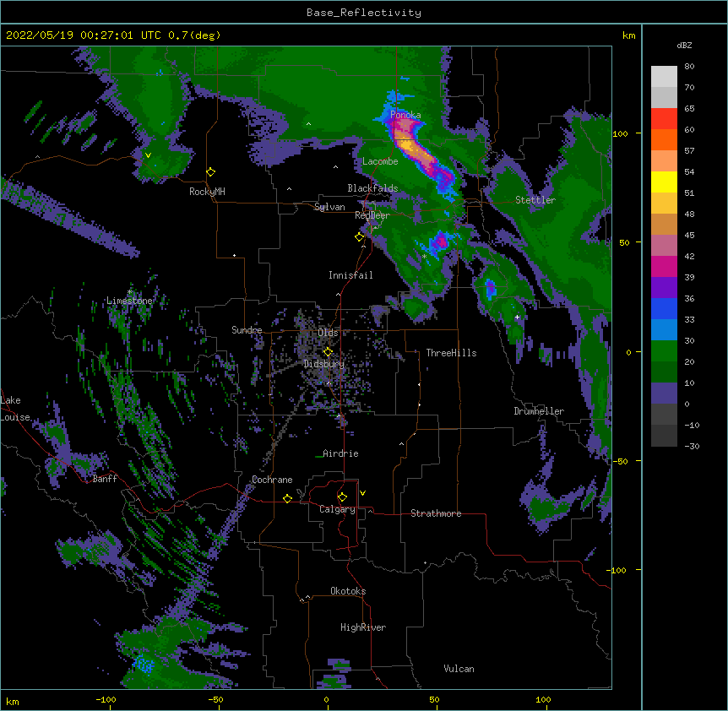Click the -50 label on right axis
This screenshot has width=728, height=711.
click(620, 461)
